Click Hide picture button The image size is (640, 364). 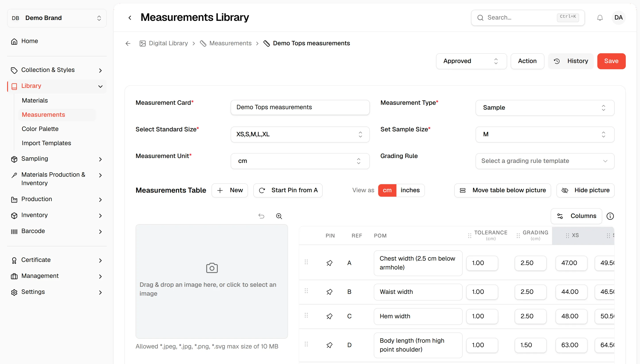coord(585,190)
